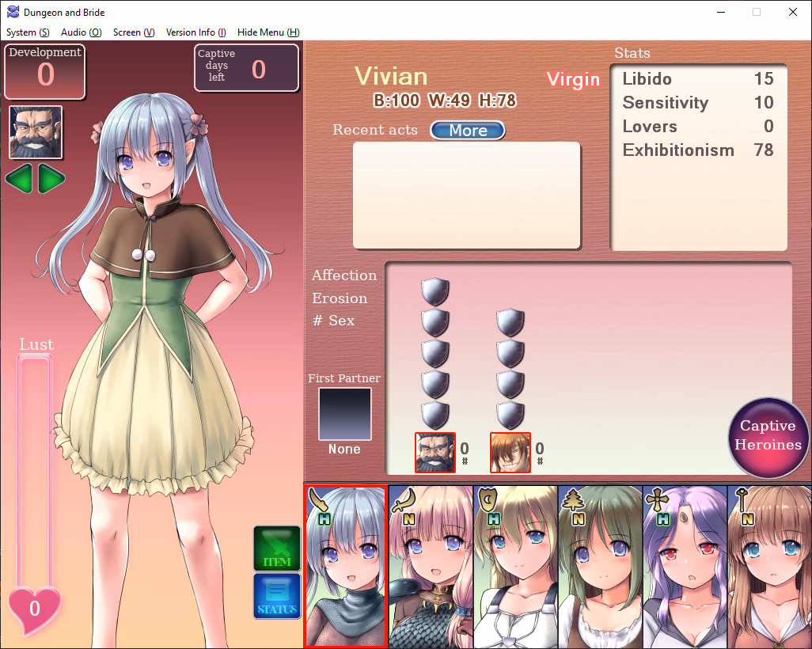The width and height of the screenshot is (812, 649).
Task: Expand the Version Info menu
Action: coord(195,32)
